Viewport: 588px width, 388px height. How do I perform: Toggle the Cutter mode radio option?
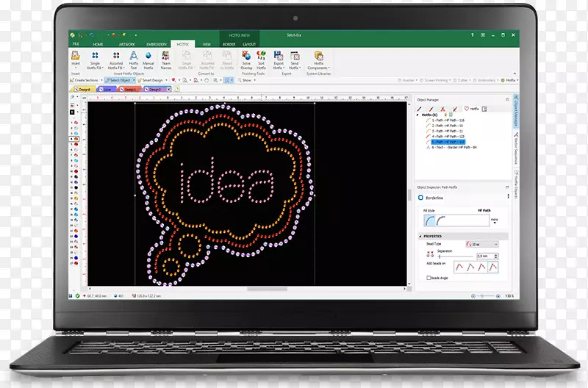[455, 80]
